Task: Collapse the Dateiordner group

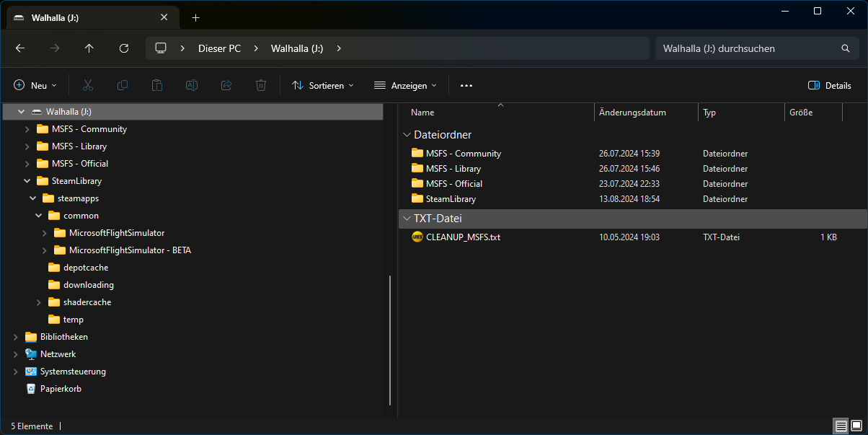Action: tap(406, 135)
